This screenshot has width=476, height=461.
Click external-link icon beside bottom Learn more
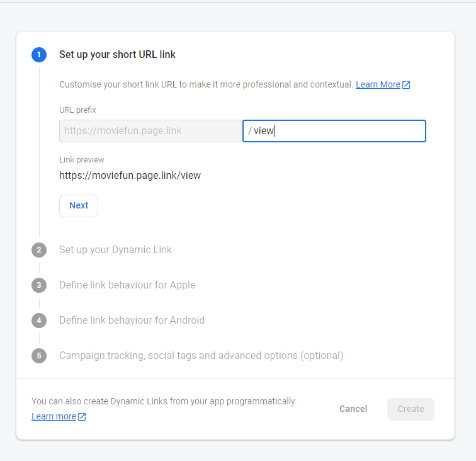(x=82, y=417)
